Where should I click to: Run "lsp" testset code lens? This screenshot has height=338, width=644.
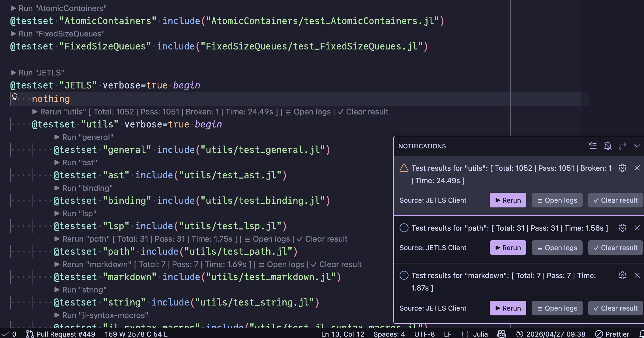coord(75,214)
